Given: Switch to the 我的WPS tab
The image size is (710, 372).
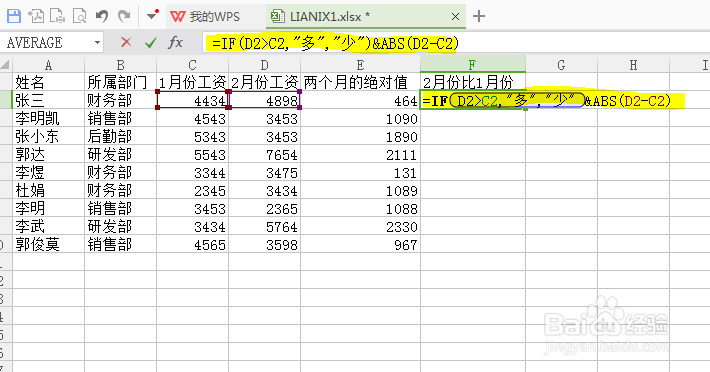Looking at the screenshot, I should (205, 17).
